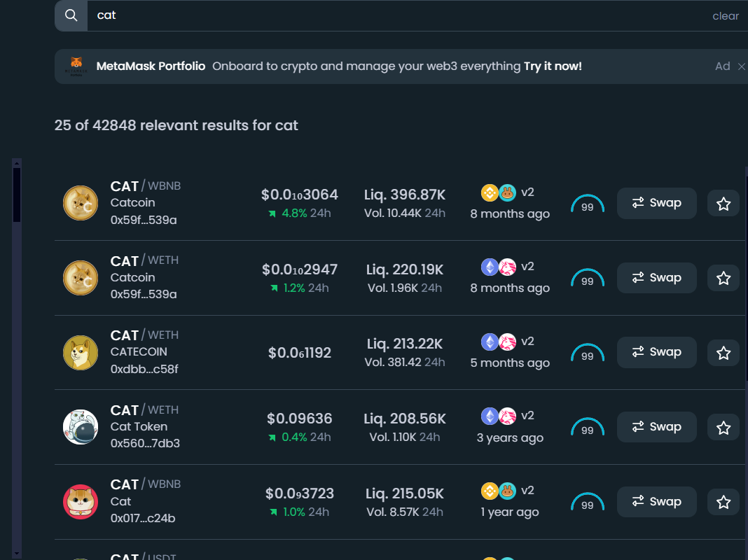
Task: Click Liq. 215.05K value
Action: click(x=405, y=493)
